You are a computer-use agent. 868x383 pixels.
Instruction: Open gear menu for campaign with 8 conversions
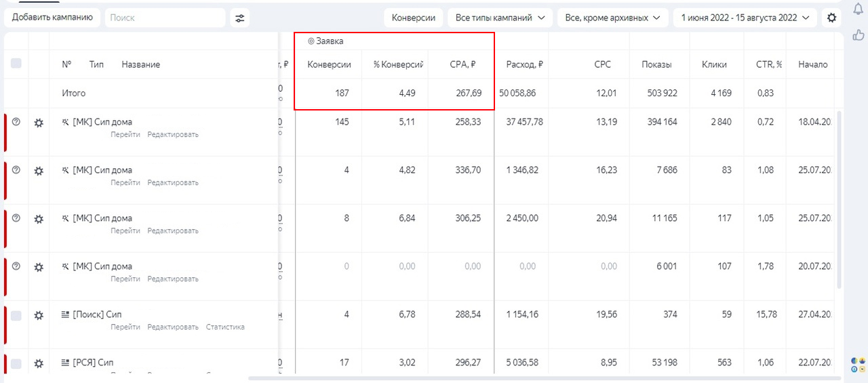pyautogui.click(x=39, y=219)
